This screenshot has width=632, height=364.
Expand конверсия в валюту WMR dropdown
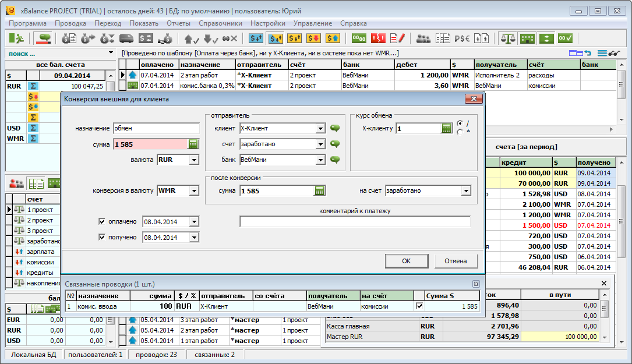click(x=194, y=190)
